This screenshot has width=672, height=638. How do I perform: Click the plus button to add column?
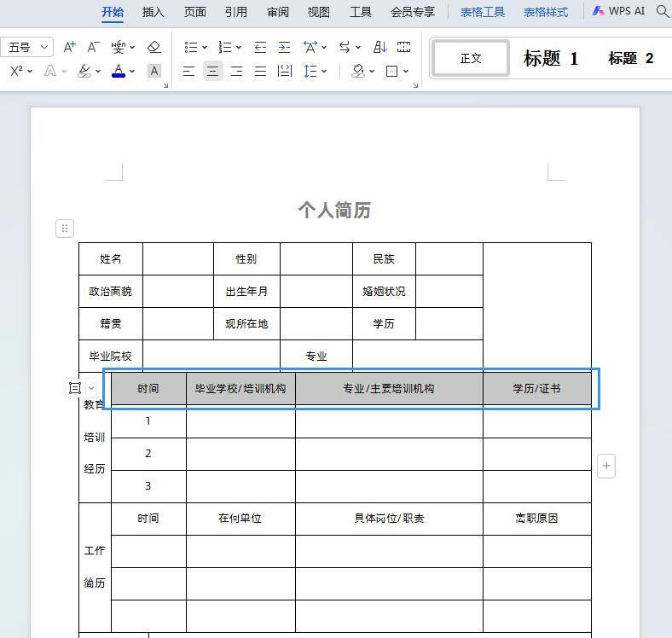click(x=606, y=466)
